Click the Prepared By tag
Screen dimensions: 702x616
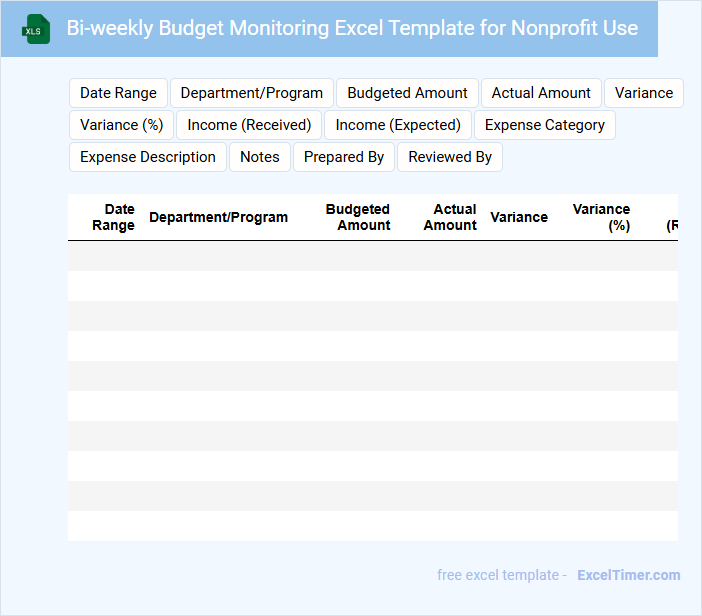pos(344,157)
